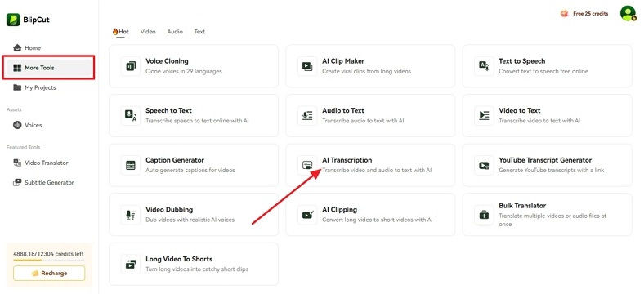Click the AI Clip Maker icon
The height and width of the screenshot is (294, 644).
coord(307,66)
